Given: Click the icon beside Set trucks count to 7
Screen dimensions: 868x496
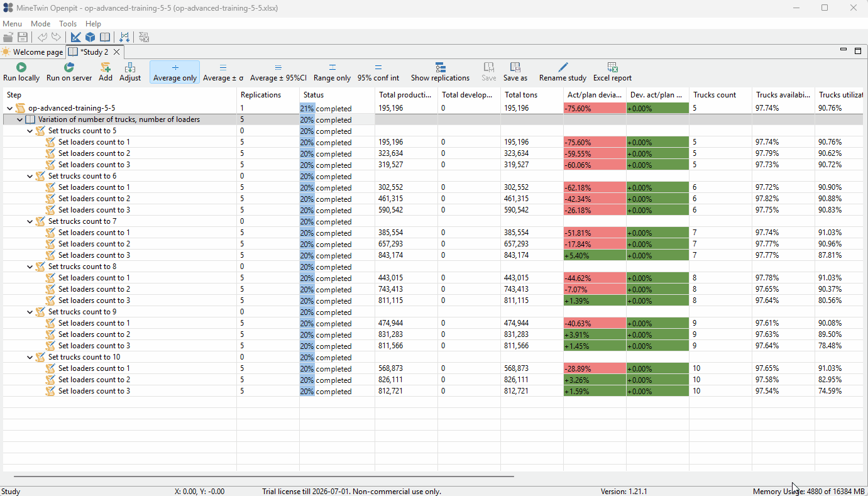Looking at the screenshot, I should pos(41,221).
